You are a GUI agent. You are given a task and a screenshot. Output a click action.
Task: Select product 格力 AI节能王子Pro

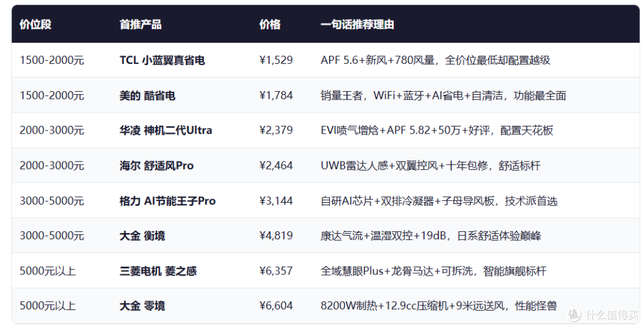point(168,201)
